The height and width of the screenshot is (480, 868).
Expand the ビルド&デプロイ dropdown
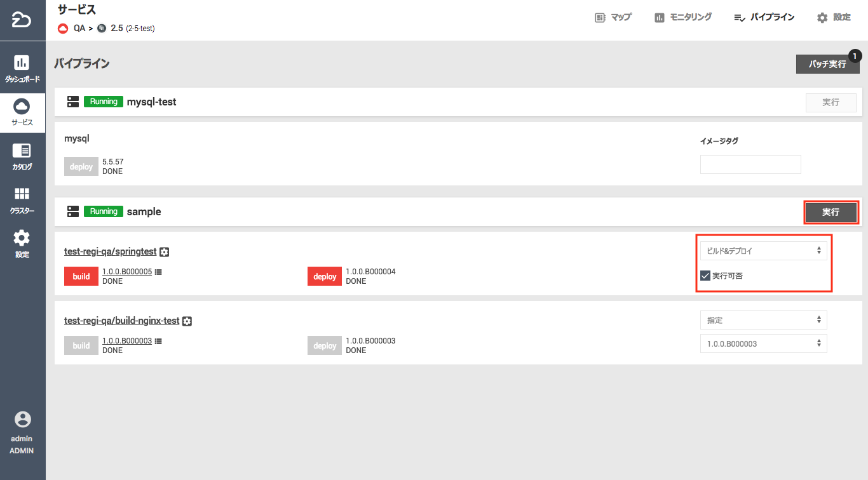[763, 251]
